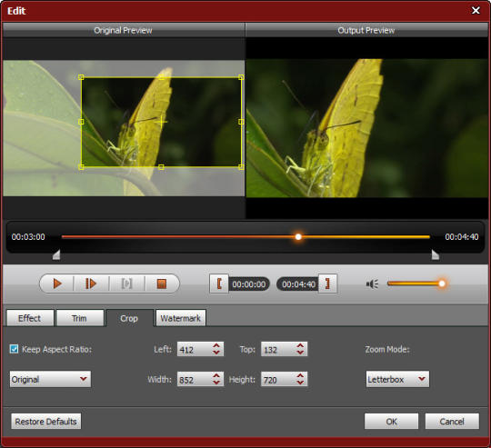
Task: Open the Original aspect ratio dropdown
Action: tap(50, 379)
